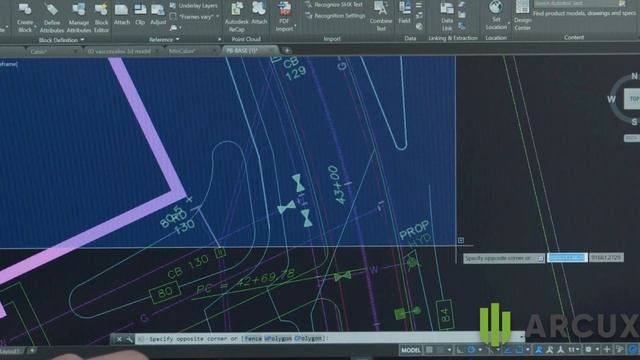Click the Adjust reference tool
The width and height of the screenshot is (640, 360).
pyautogui.click(x=158, y=14)
